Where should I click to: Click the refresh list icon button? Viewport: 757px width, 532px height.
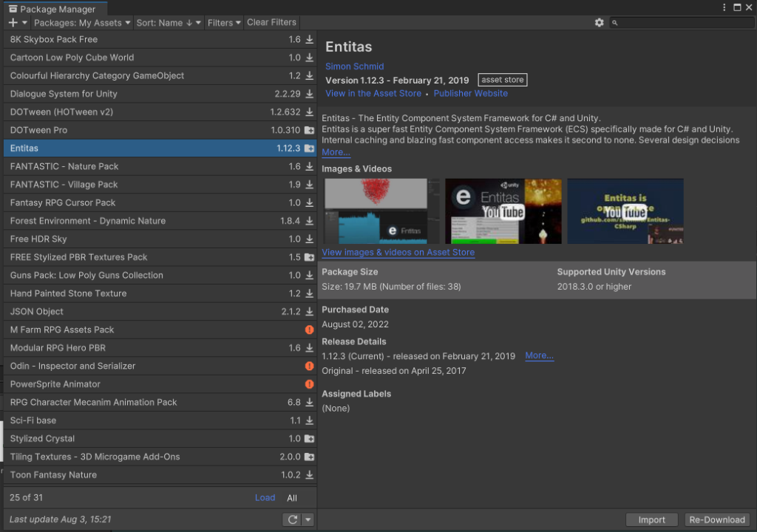(x=293, y=519)
